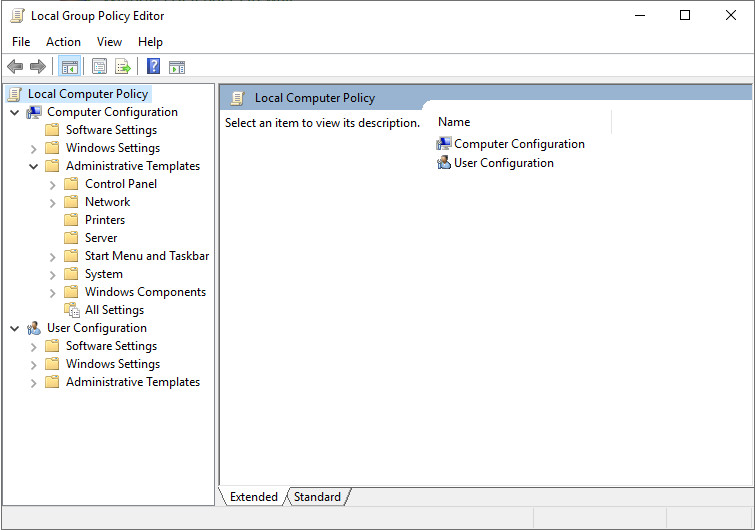This screenshot has height=530, width=755.
Task: Click the Name column header
Action: pos(454,122)
